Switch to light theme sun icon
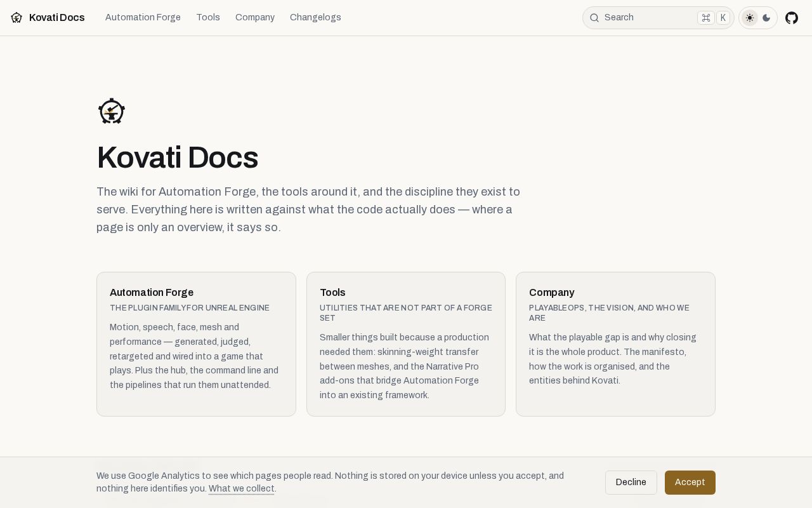Viewport: 812px width, 508px height. tap(750, 18)
